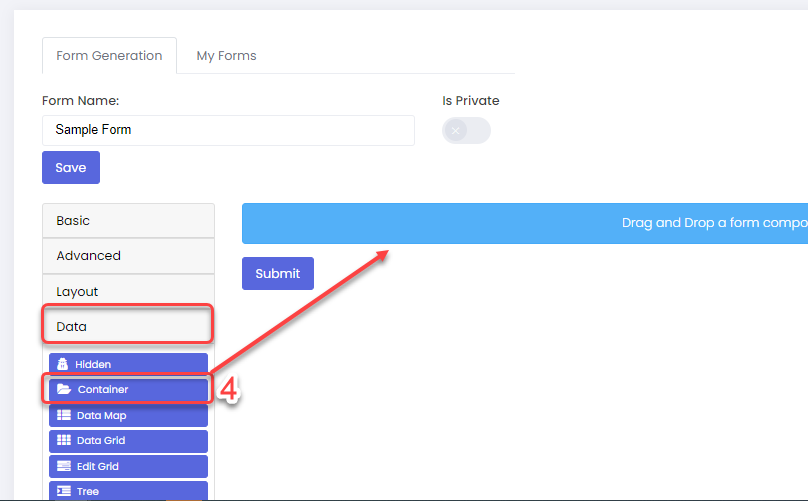Click the Container folder icon
The width and height of the screenshot is (808, 501).
(x=64, y=389)
